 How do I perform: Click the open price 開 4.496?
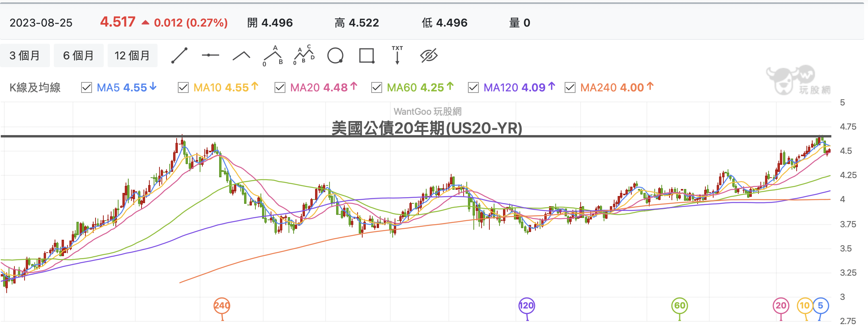[270, 23]
